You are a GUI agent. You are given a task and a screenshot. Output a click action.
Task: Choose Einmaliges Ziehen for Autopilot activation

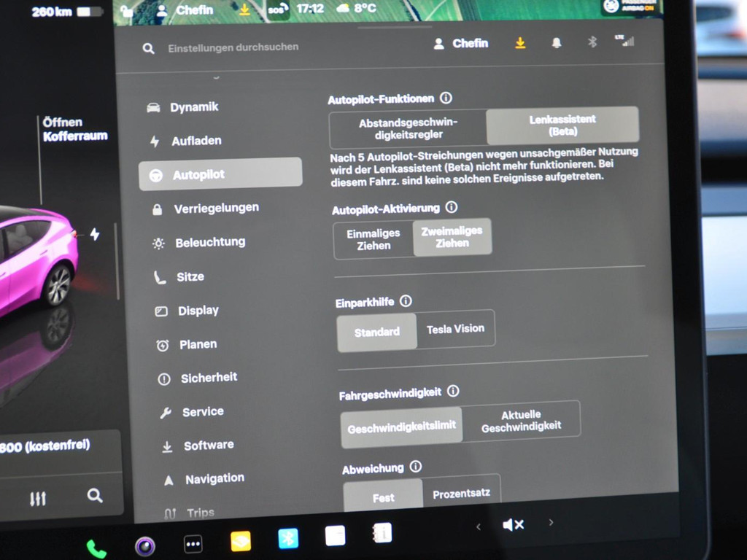(x=373, y=239)
